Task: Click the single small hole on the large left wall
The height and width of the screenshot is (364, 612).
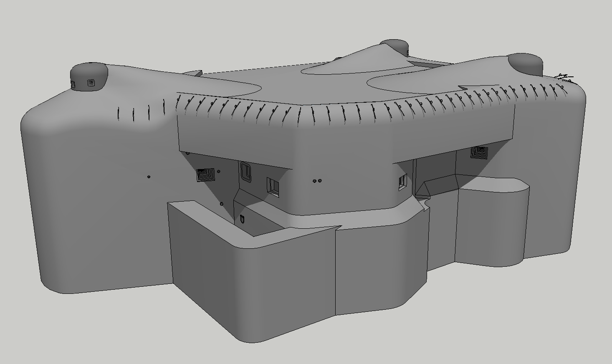Action: point(149,177)
